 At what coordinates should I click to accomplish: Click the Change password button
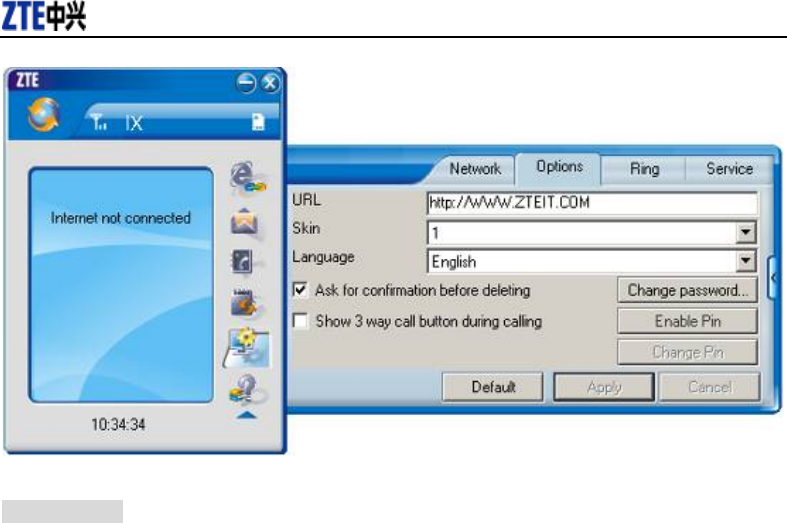tap(687, 290)
